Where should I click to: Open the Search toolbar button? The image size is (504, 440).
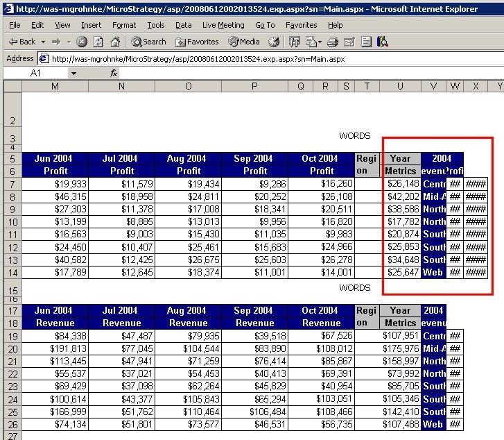148,42
